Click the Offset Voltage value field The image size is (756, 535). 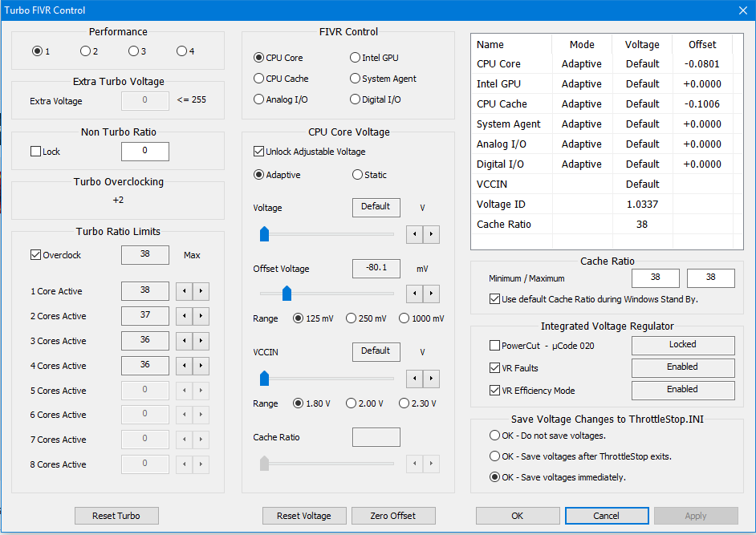[x=376, y=269]
